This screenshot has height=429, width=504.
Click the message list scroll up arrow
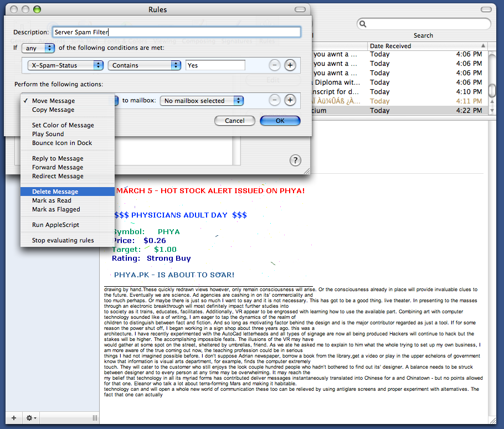492,101
